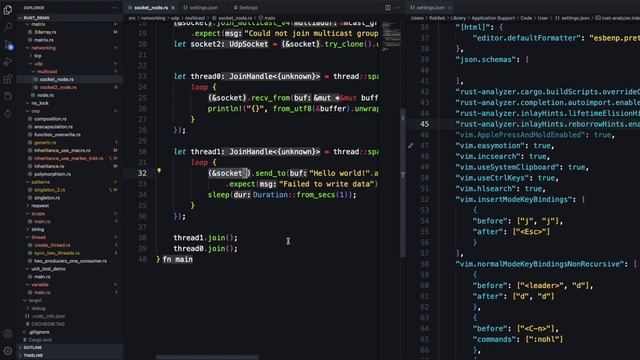The image size is (640, 360).
Task: Click the left editor horizontal scrollbar
Action: pos(207,357)
